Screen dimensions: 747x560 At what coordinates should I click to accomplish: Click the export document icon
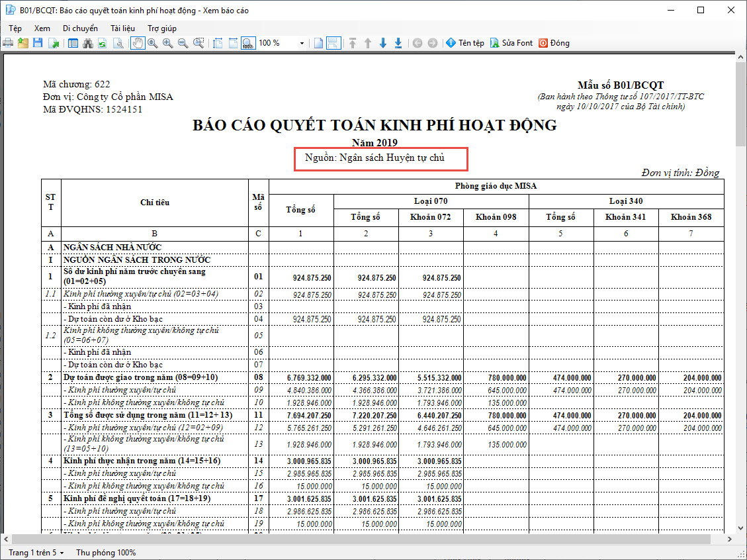pos(54,43)
